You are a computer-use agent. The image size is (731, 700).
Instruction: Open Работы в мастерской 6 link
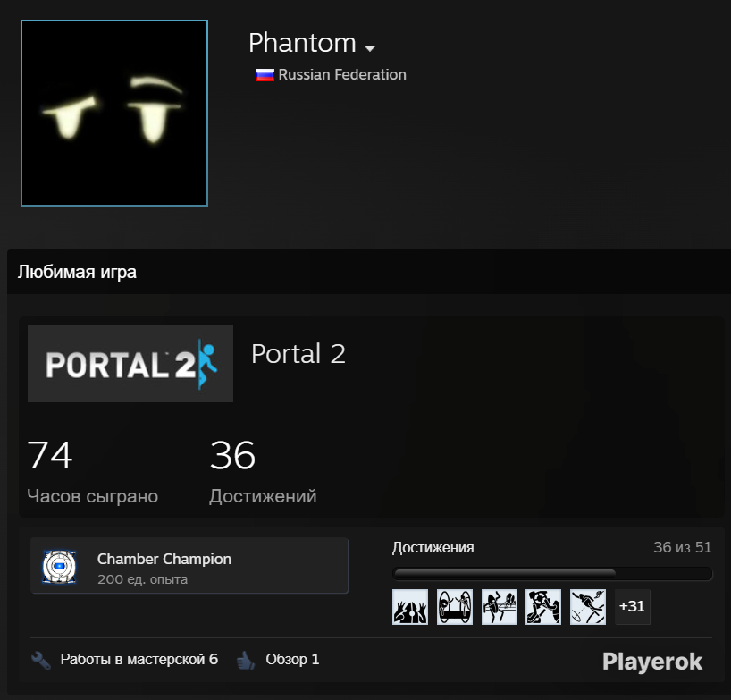[139, 660]
